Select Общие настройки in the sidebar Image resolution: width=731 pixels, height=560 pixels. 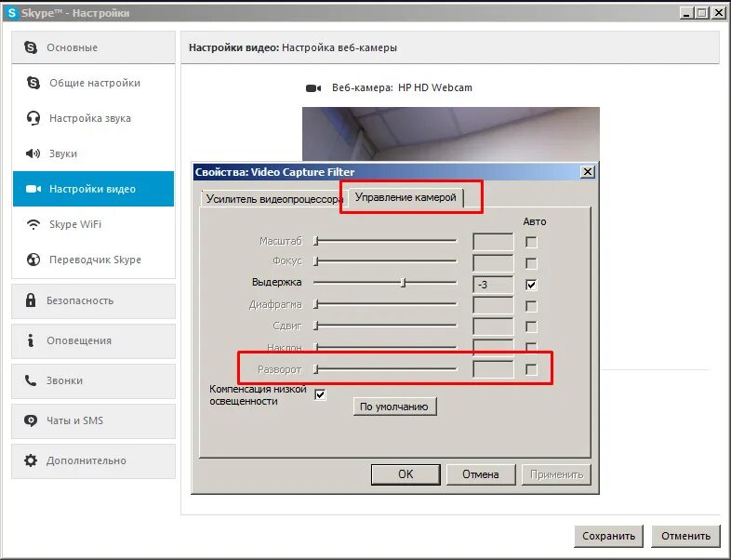[x=93, y=83]
